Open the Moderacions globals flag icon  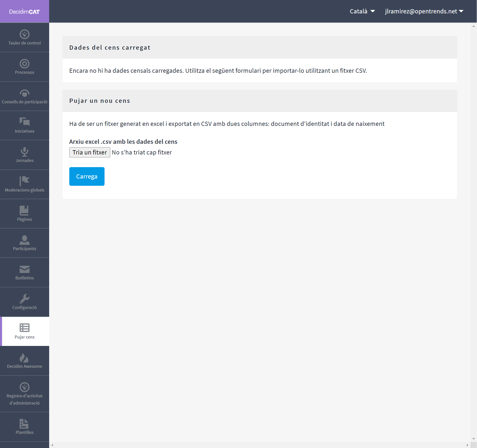25,181
